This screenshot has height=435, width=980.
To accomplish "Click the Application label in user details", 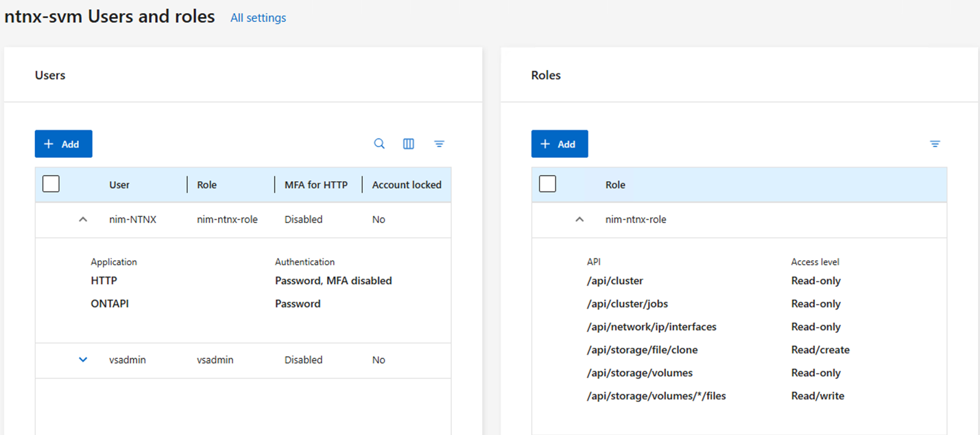I will (114, 262).
